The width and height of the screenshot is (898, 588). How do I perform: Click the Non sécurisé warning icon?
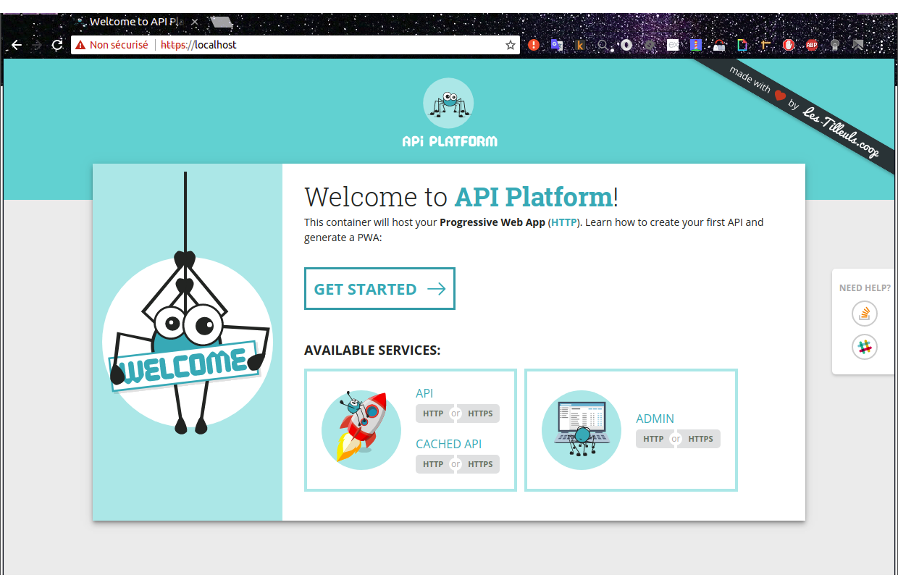point(80,44)
